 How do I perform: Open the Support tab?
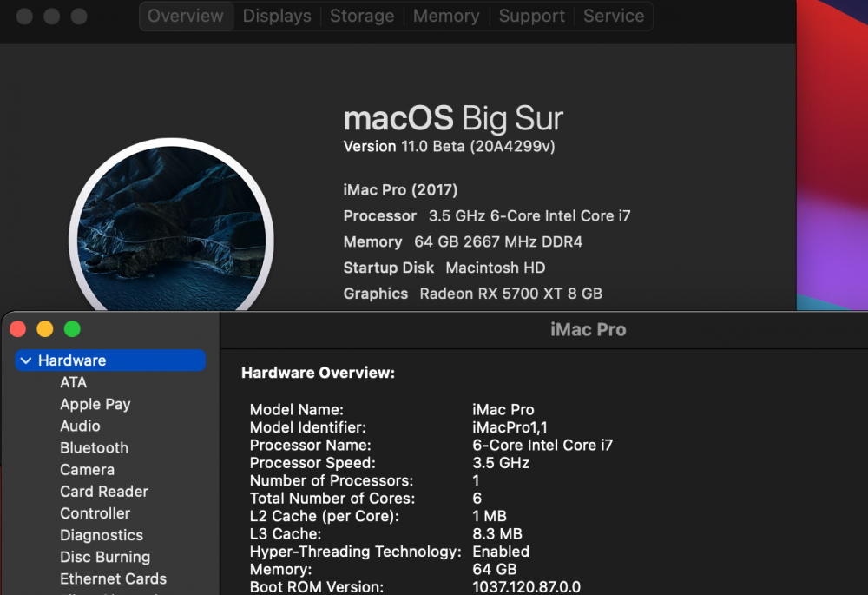pos(531,16)
